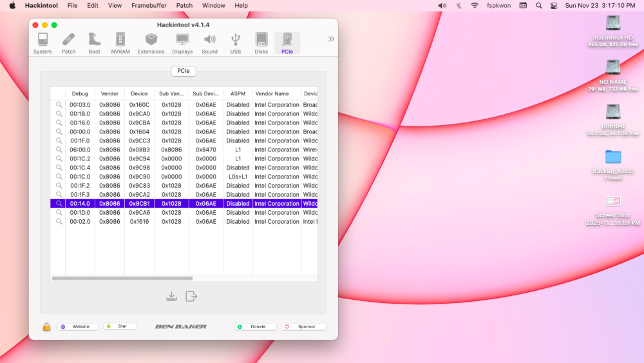Select the Backup_Kexts desktop folder

click(613, 165)
